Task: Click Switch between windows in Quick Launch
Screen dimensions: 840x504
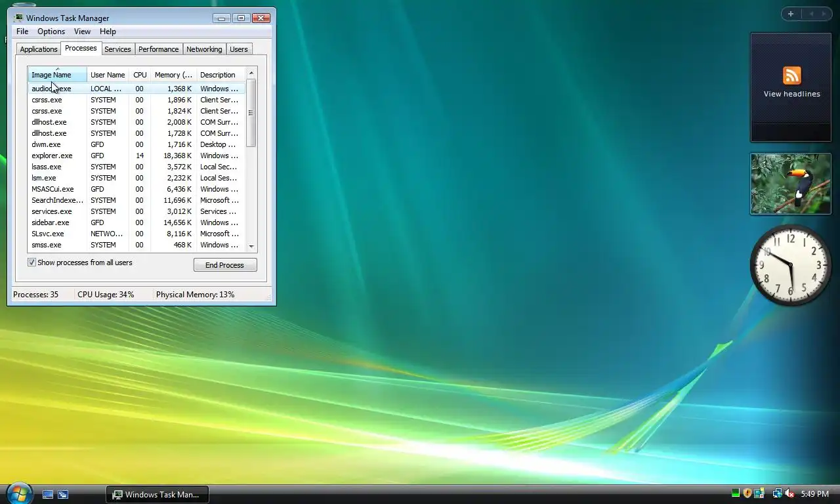Action: click(x=63, y=494)
